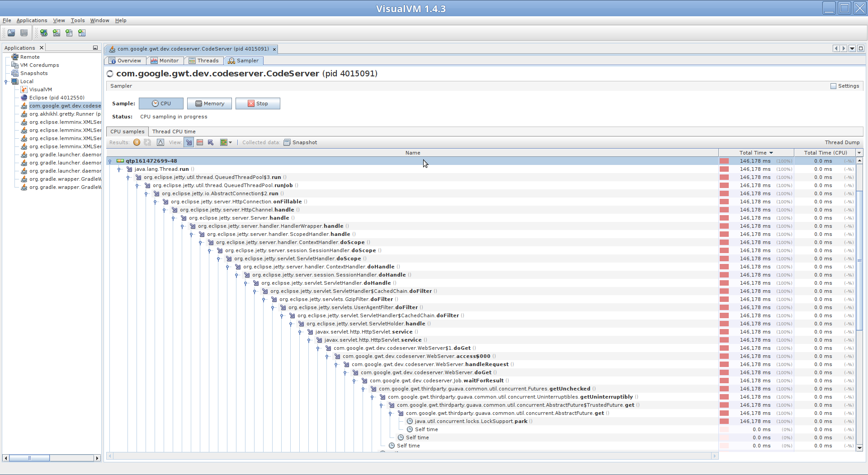
Task: Pause the sampling results collection
Action: tap(137, 142)
